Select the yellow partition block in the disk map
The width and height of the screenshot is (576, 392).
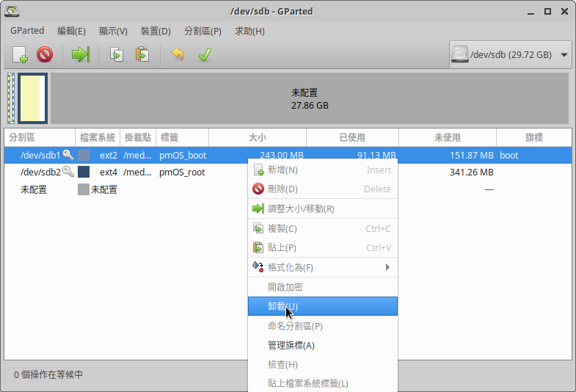click(32, 98)
